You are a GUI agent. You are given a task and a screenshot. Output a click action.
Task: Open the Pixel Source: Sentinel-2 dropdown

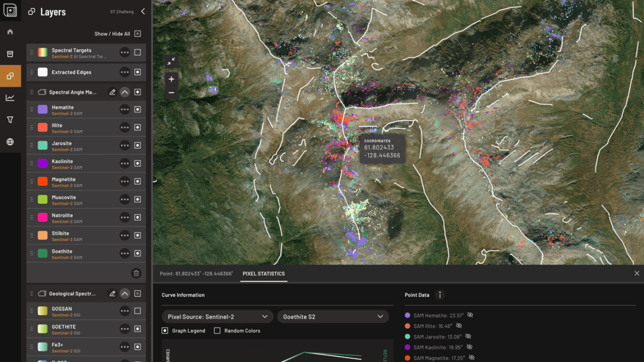point(217,317)
